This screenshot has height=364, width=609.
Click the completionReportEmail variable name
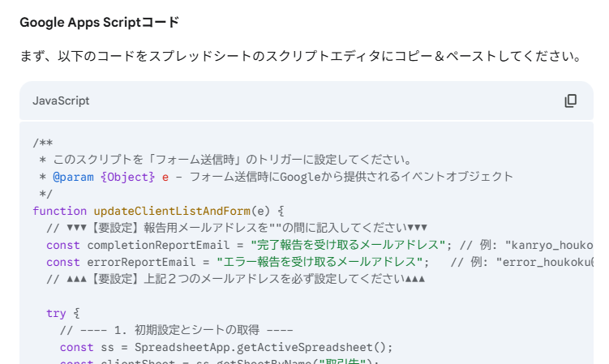click(158, 245)
